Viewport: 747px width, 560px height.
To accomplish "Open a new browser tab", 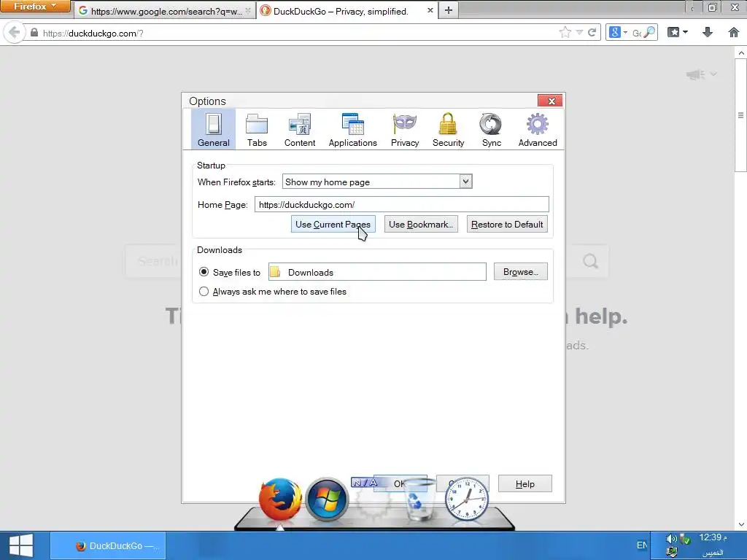I will pos(449,10).
